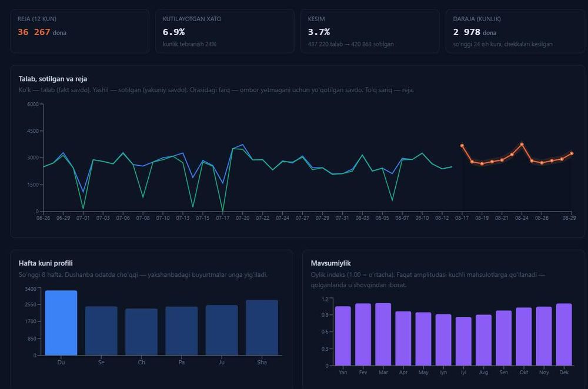This screenshot has height=389, width=588.
Task: Click the 07-01 date label
Action: coord(83,218)
